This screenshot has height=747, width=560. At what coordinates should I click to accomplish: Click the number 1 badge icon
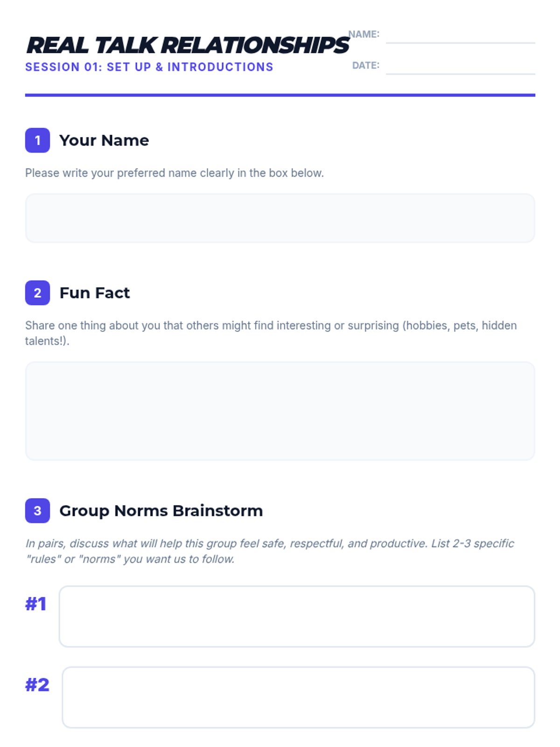coord(37,140)
